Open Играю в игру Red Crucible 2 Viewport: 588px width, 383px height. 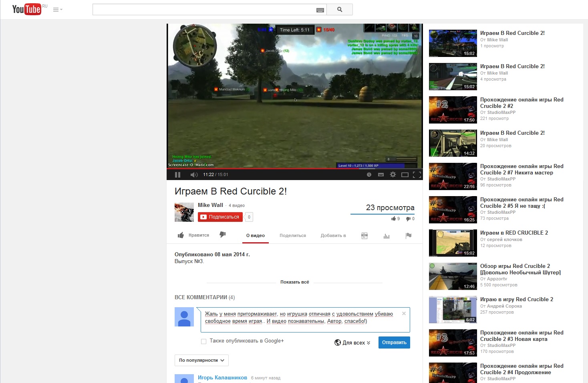517,300
